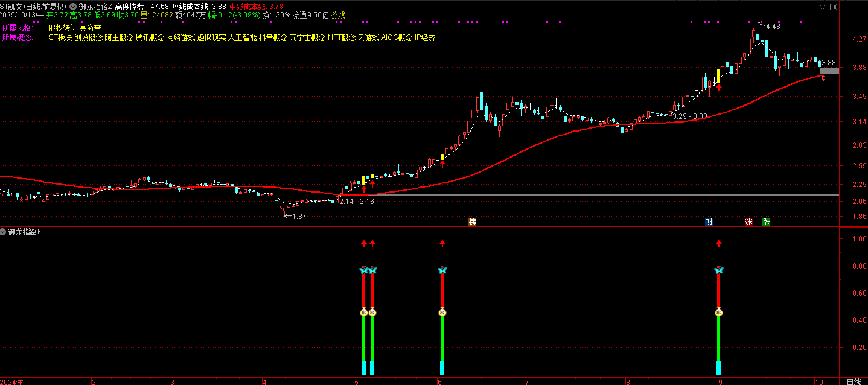Image resolution: width=868 pixels, height=385 pixels.
Task: Open the ST板块 concept tag
Action: point(60,37)
